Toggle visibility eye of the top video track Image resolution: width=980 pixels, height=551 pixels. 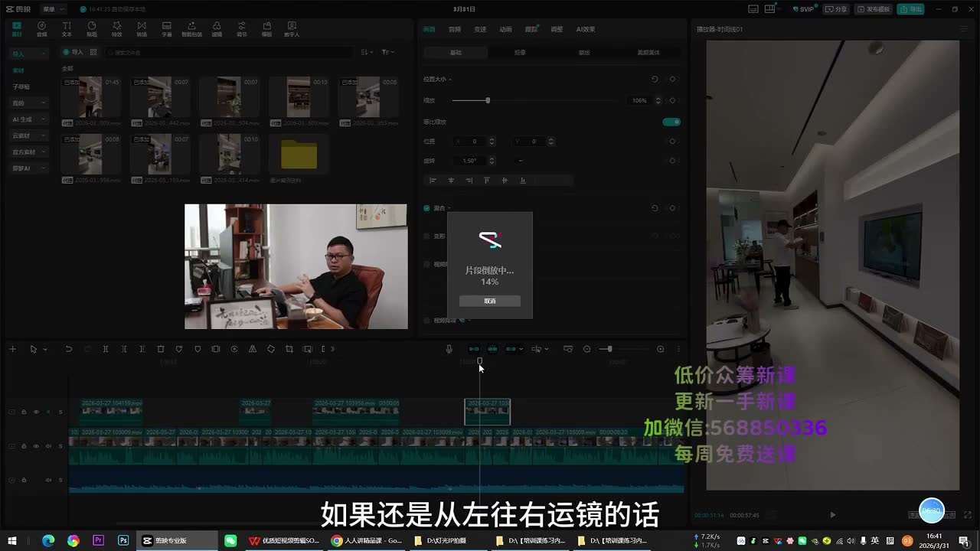pyautogui.click(x=36, y=412)
